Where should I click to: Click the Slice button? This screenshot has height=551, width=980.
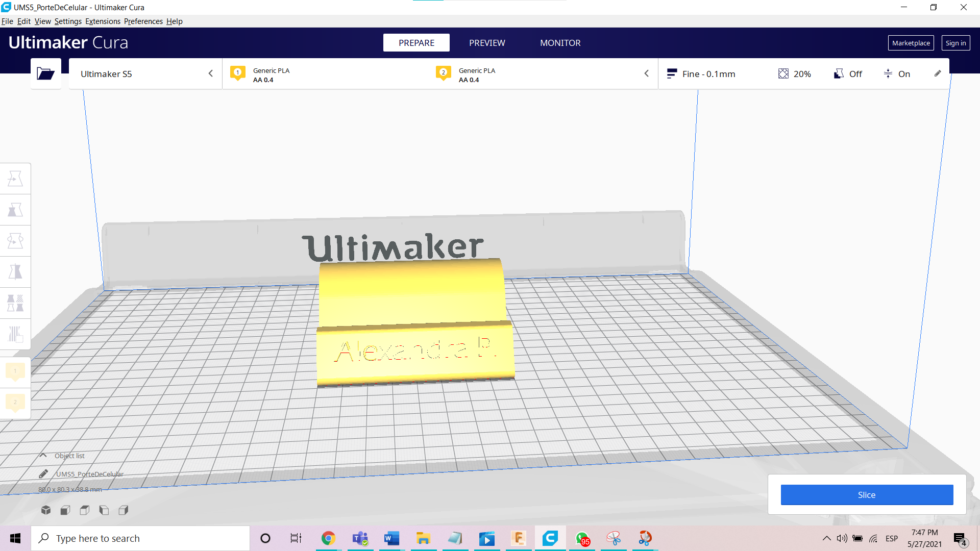[866, 495]
